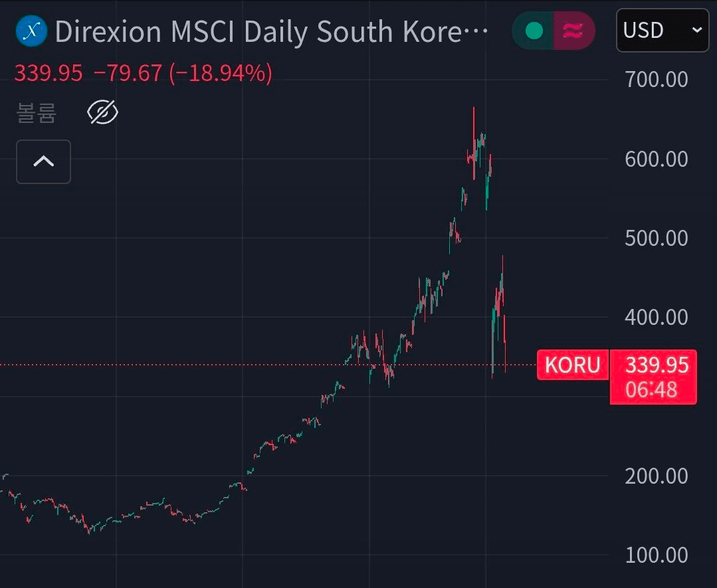The height and width of the screenshot is (588, 717).
Task: Click the red KORU symbol label
Action: (572, 365)
